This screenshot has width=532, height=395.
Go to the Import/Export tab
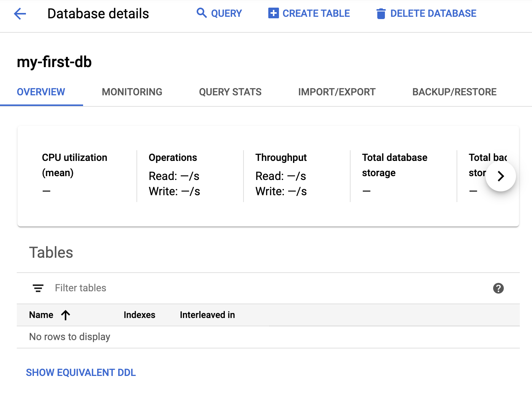tap(337, 92)
